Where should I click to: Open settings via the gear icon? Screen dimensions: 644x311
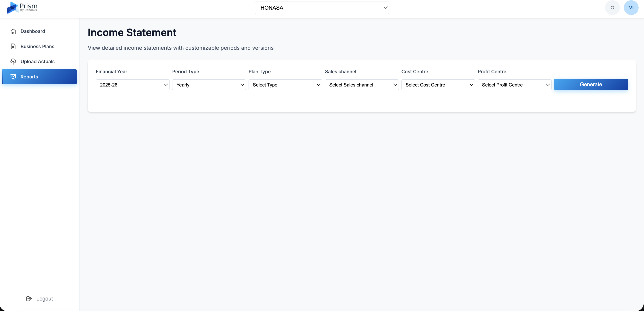612,8
